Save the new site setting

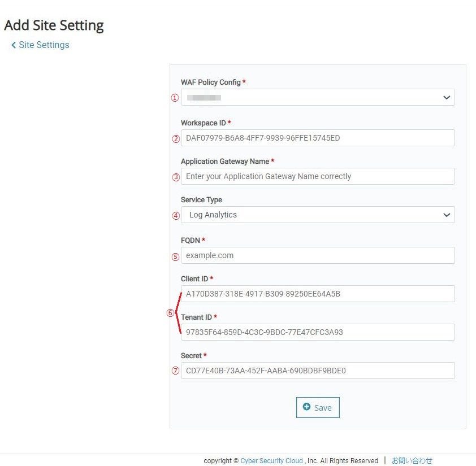(318, 407)
